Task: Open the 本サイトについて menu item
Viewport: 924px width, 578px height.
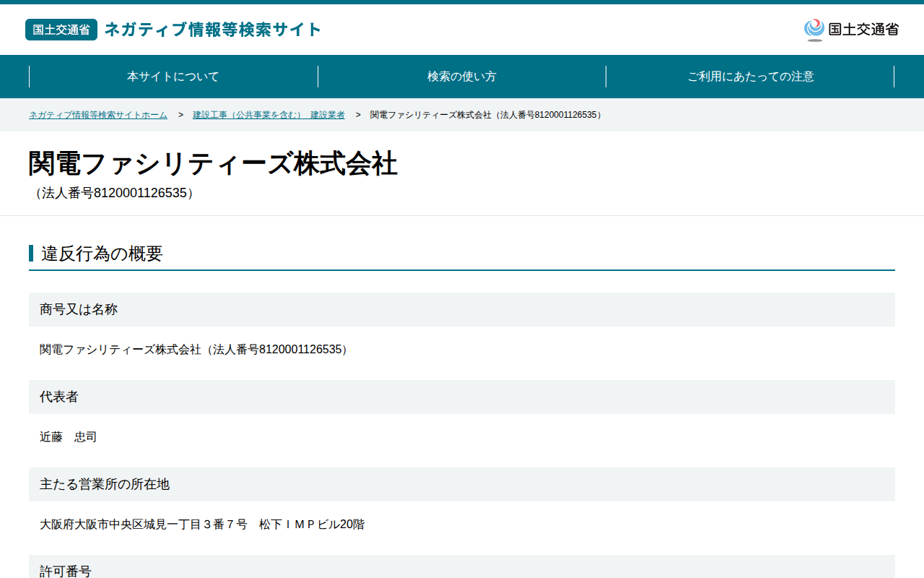Action: (x=173, y=77)
